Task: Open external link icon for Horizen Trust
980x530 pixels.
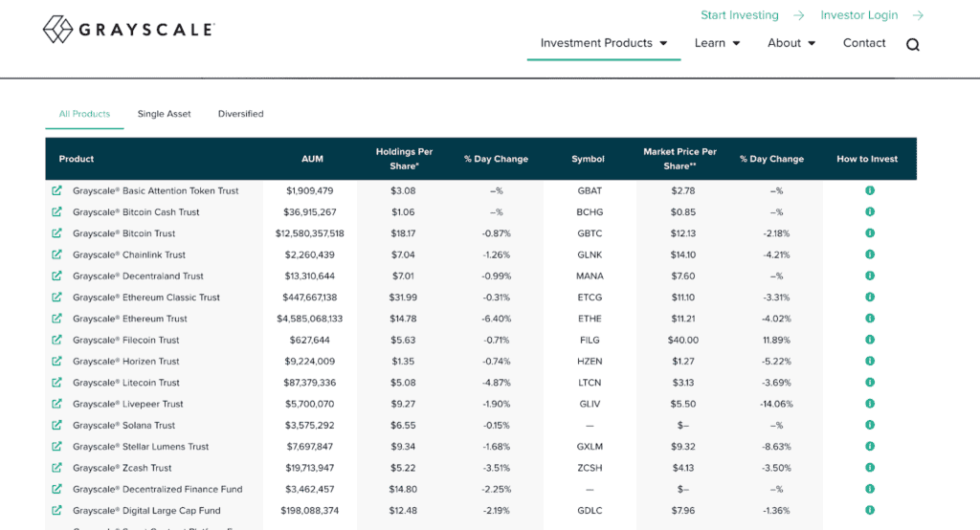Action: 56,361
